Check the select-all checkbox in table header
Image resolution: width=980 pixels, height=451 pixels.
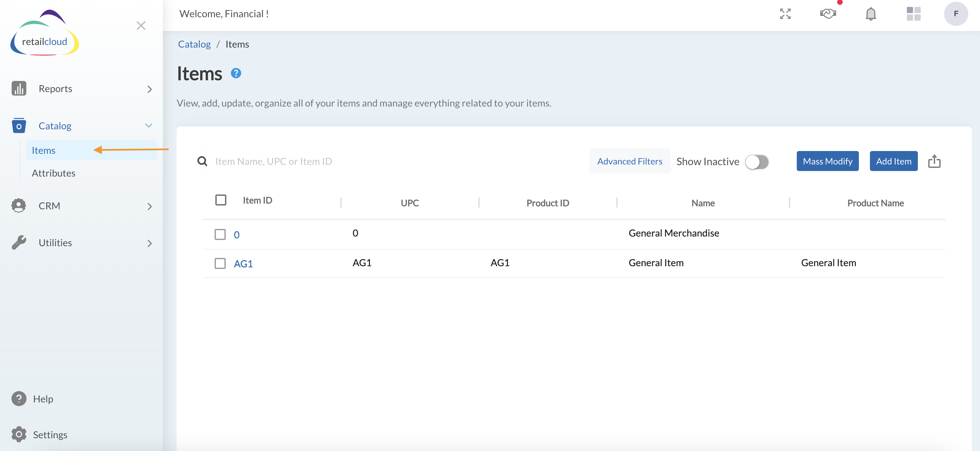pos(220,200)
